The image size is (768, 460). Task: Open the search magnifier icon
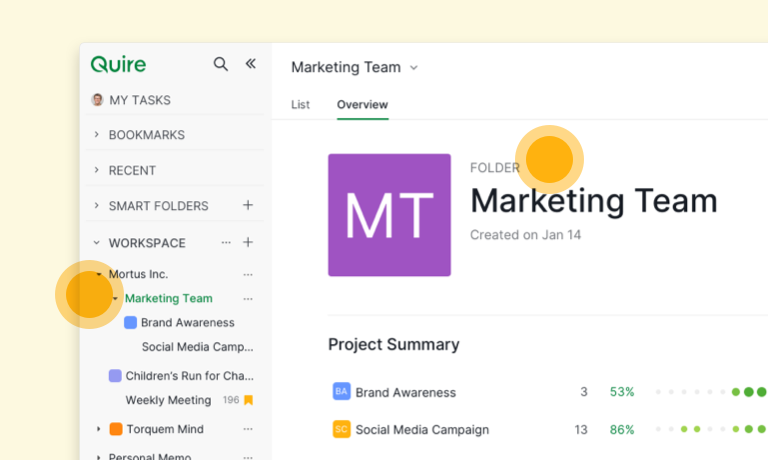220,64
